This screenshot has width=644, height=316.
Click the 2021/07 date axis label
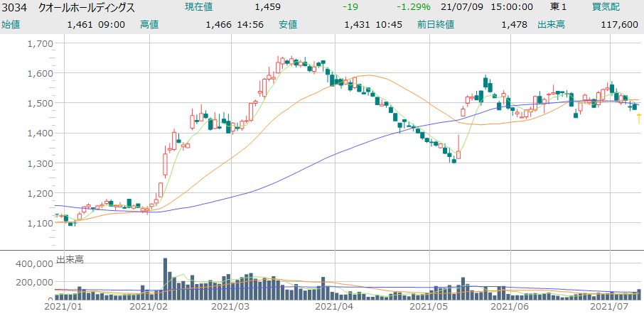[x=610, y=307]
